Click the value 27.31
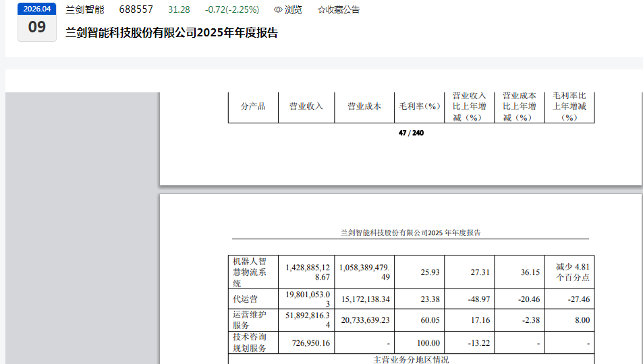Screen dimensions: 643x364 [480, 272]
